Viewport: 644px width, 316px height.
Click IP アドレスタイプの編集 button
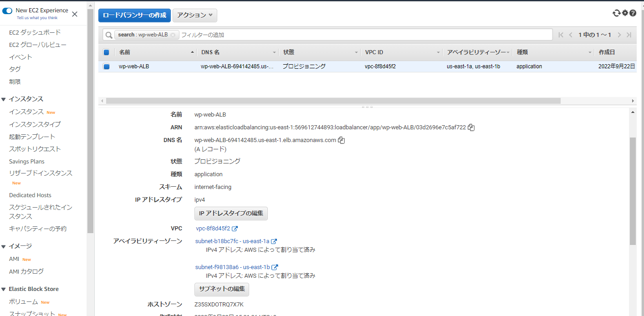(231, 214)
